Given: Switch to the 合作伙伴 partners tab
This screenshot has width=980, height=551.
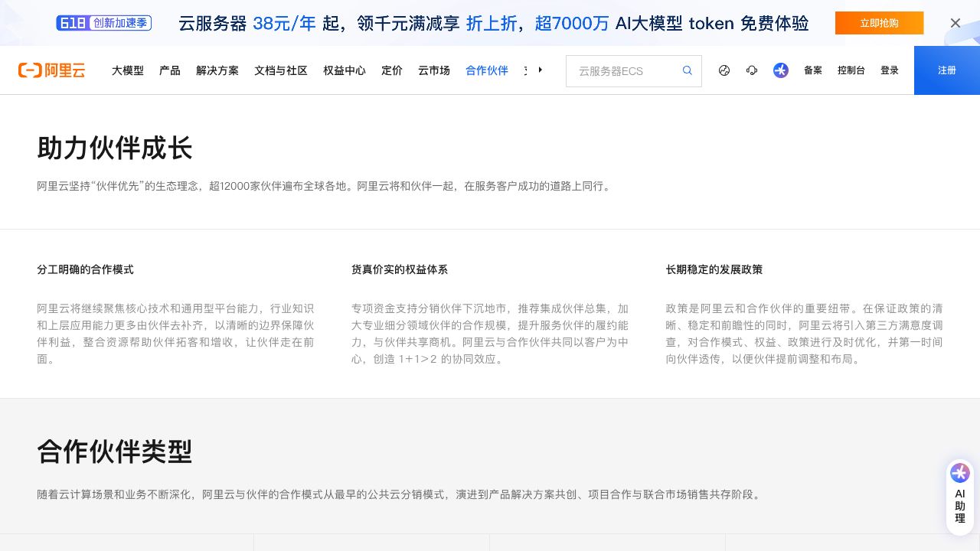Looking at the screenshot, I should pyautogui.click(x=486, y=70).
